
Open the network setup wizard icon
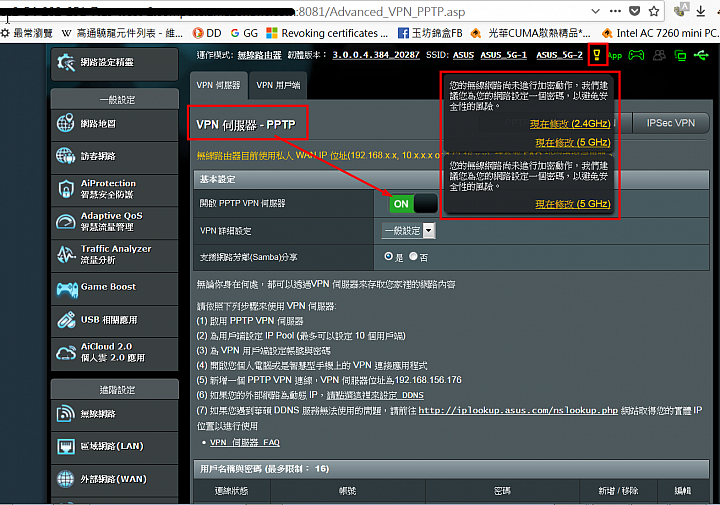tap(66, 62)
